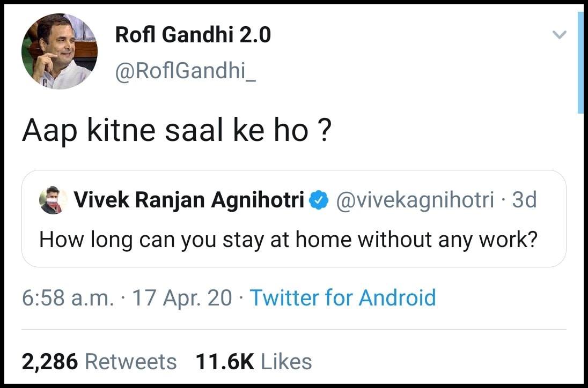Open the 6:58 a.m. posting time
588x388 pixels.
click(68, 298)
